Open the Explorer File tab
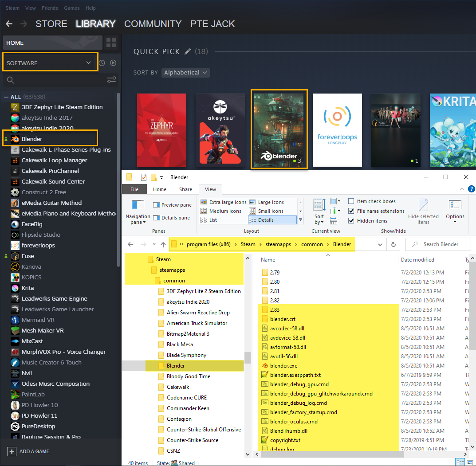 (x=134, y=189)
